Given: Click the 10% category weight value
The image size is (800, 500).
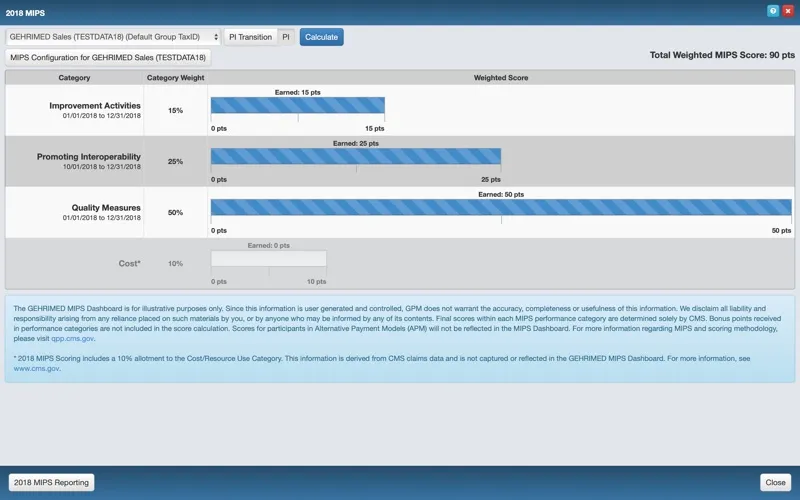Looking at the screenshot, I should (176, 263).
